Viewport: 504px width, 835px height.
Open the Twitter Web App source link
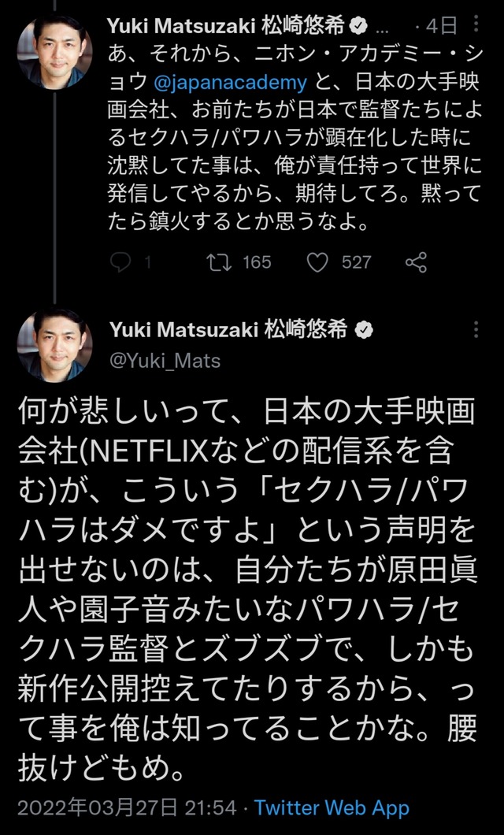(332, 807)
